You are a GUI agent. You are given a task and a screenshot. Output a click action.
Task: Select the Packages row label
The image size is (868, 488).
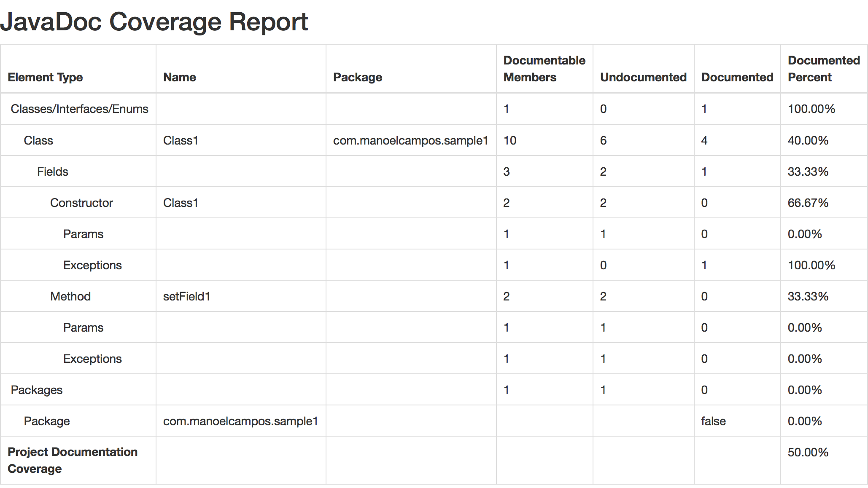pyautogui.click(x=37, y=390)
